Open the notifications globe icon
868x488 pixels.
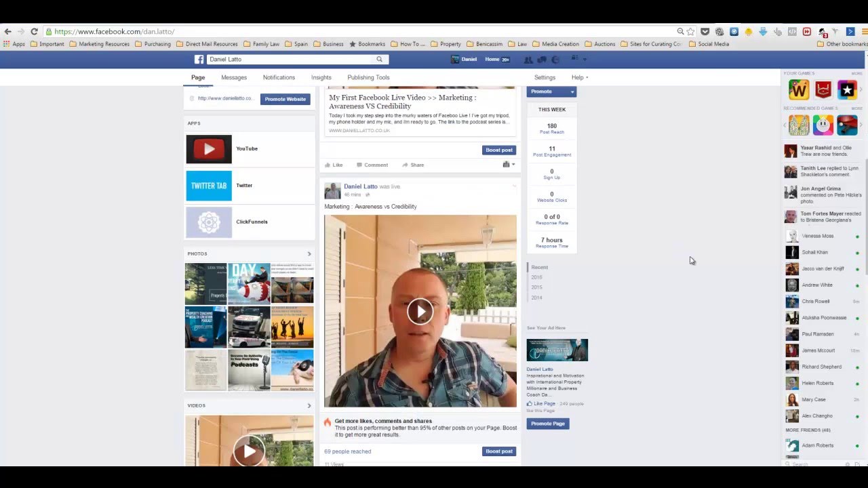(555, 60)
